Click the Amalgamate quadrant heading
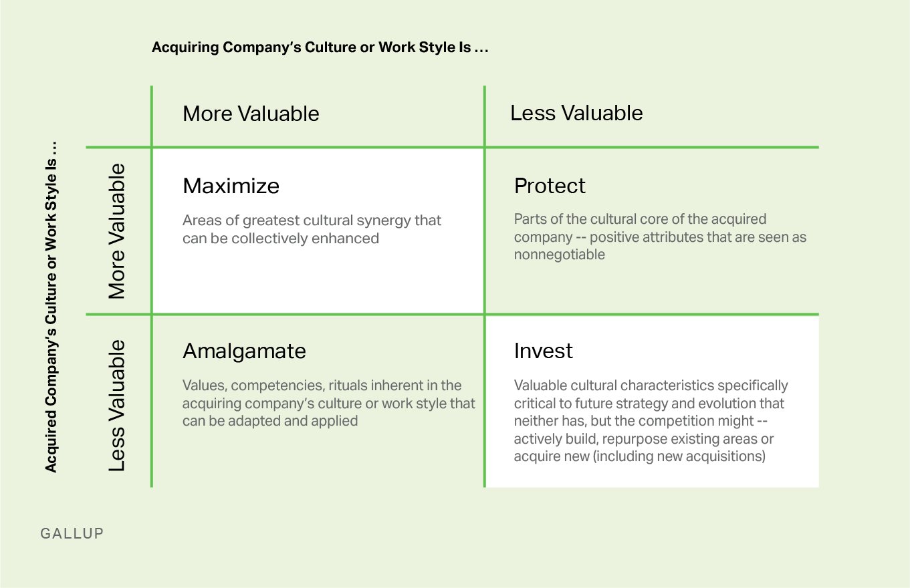910x588 pixels. click(x=244, y=351)
